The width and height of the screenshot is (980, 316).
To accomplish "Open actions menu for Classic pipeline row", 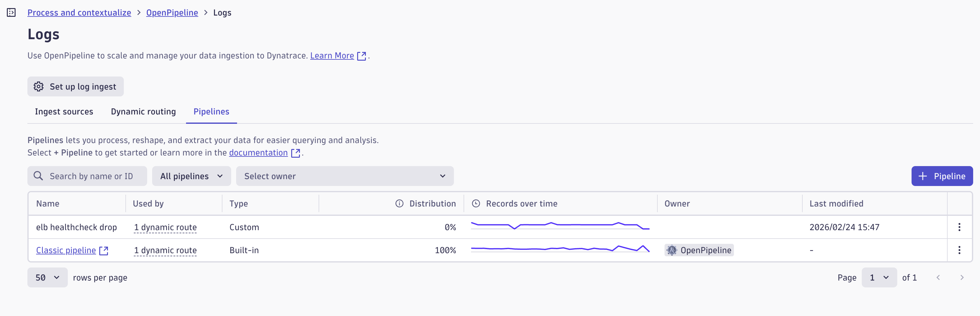I will click(959, 250).
